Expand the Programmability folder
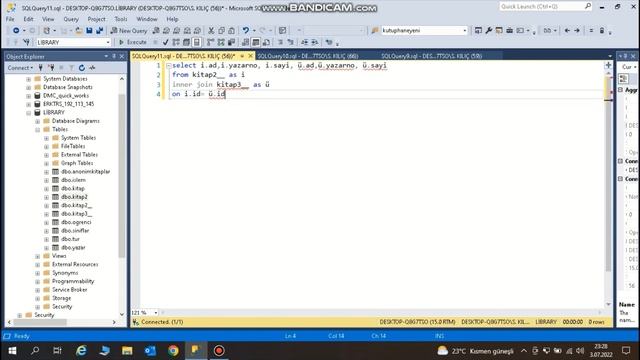This screenshot has width=640, height=360. (x=38, y=282)
